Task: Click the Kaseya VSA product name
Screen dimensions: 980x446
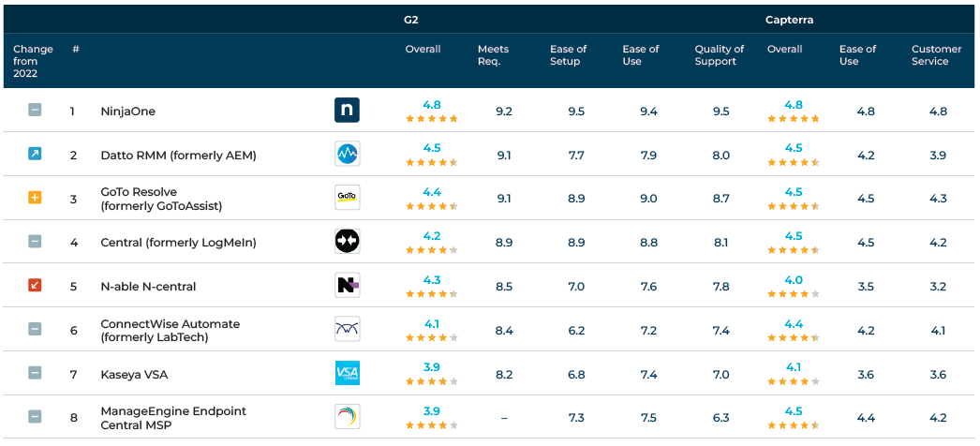Action: point(134,374)
